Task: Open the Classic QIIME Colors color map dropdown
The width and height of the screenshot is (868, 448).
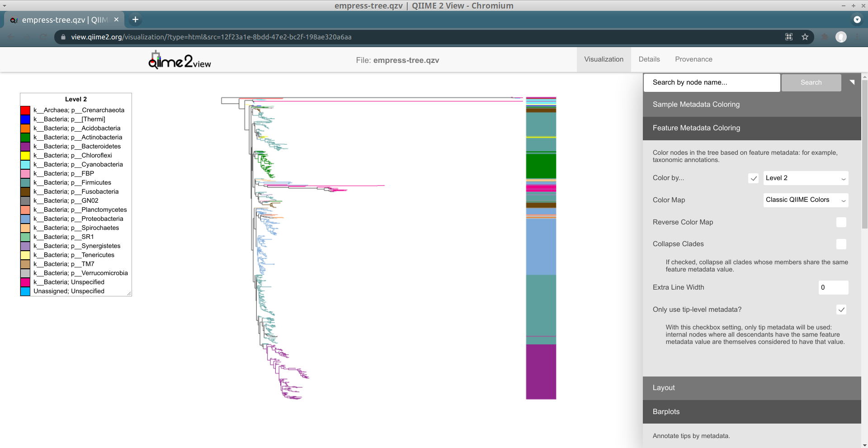Action: 805,200
